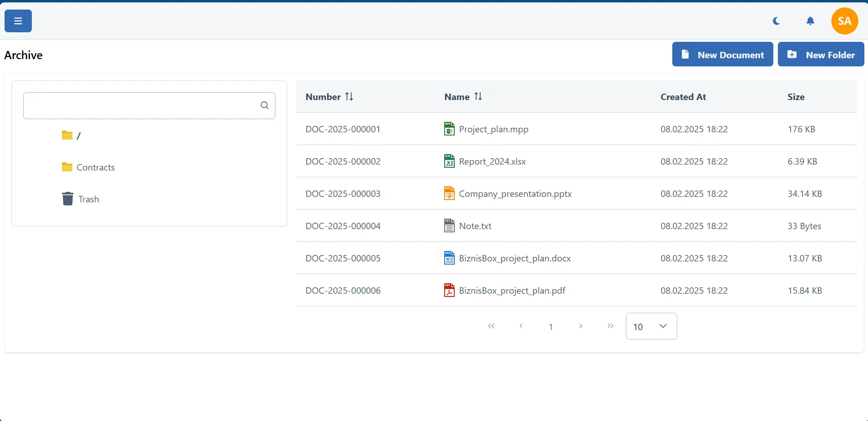Click the Report_2024.xlsx Excel icon
The width and height of the screenshot is (868, 421).
coord(449,161)
